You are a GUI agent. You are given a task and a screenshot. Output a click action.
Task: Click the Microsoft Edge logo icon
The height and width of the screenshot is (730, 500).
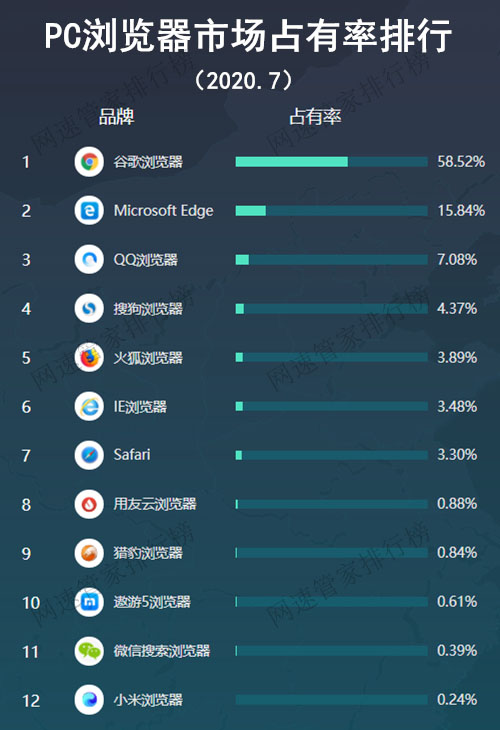(x=89, y=210)
